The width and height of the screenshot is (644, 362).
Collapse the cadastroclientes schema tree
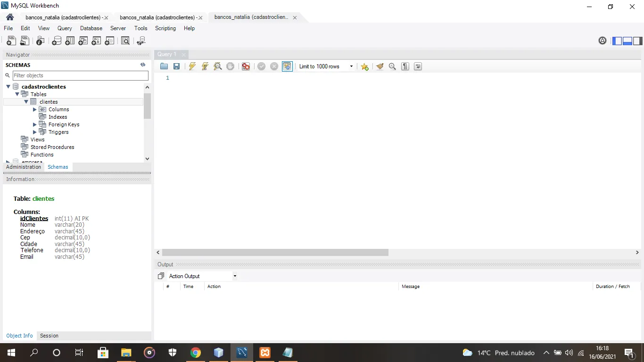pos(8,87)
